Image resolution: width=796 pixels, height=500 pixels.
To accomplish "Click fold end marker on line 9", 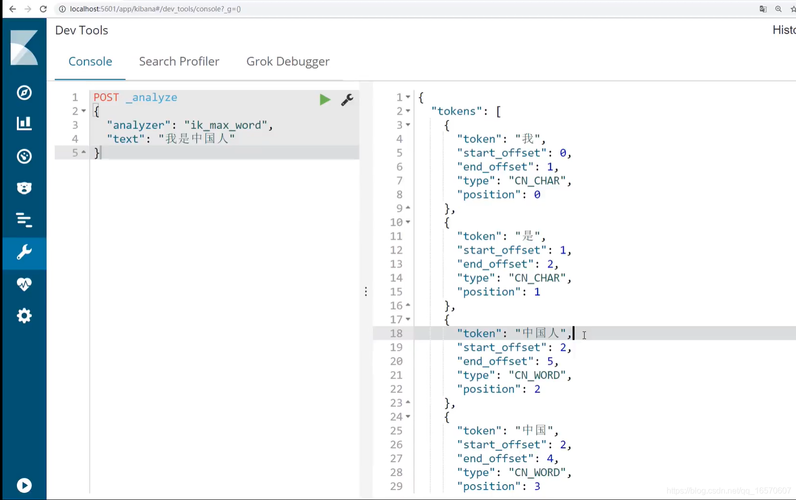I will [x=408, y=208].
